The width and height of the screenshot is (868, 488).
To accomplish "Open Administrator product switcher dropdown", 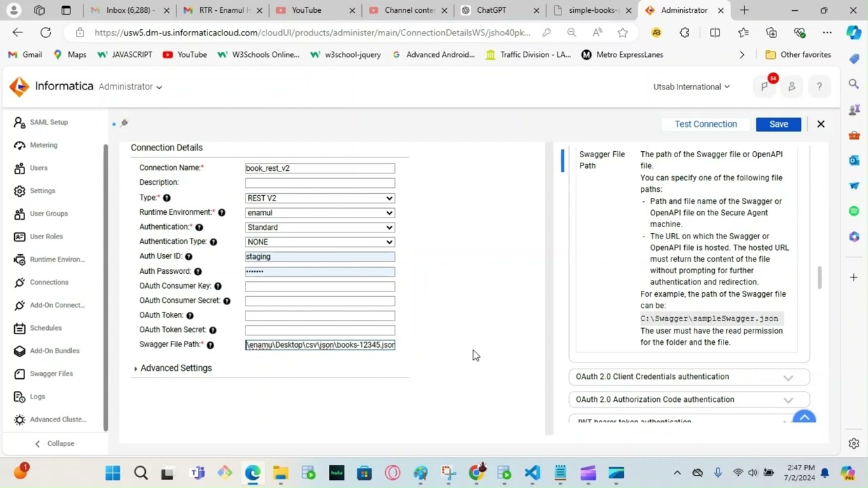I will (x=130, y=87).
